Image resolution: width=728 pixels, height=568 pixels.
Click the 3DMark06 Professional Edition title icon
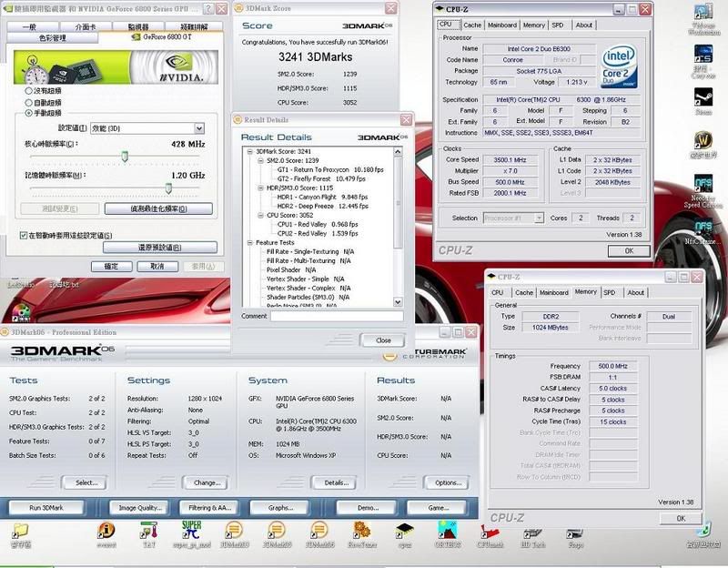point(5,331)
